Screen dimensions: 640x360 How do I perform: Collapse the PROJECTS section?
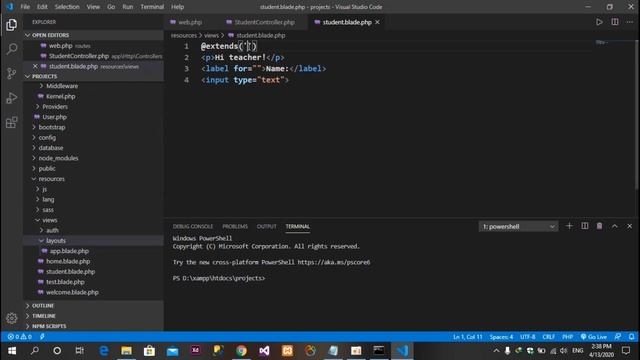(x=94, y=76)
